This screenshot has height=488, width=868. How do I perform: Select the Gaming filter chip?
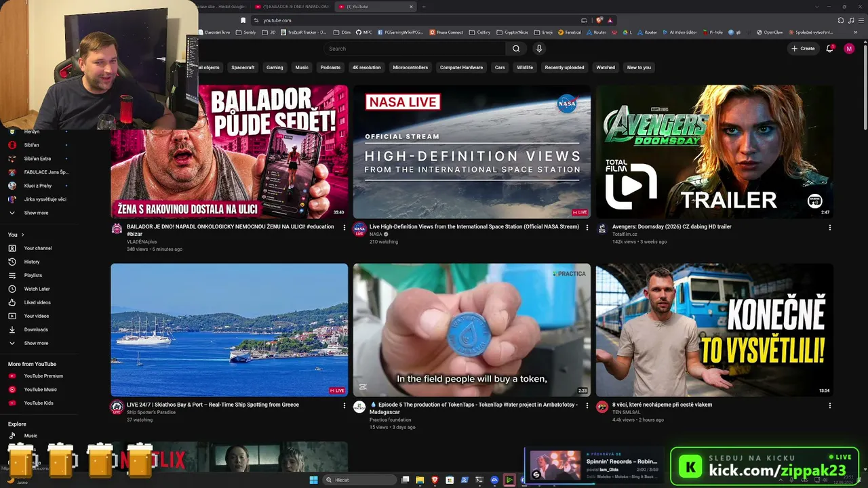pos(275,68)
